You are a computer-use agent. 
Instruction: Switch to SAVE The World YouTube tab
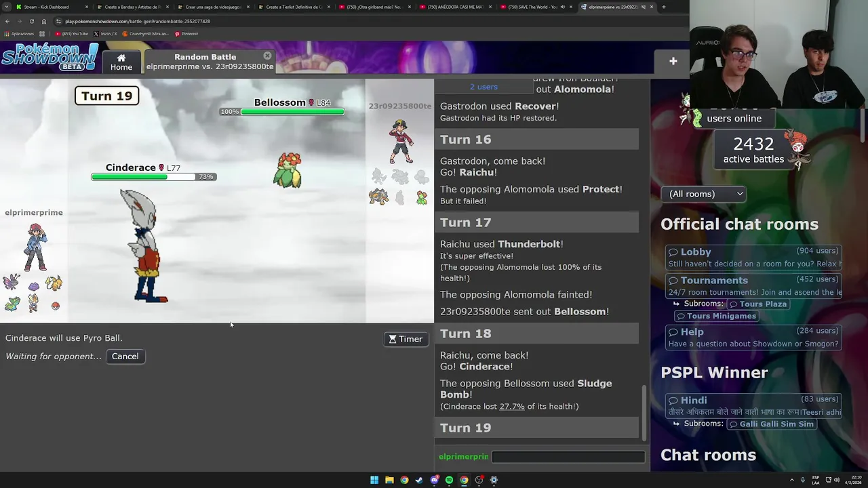point(536,7)
